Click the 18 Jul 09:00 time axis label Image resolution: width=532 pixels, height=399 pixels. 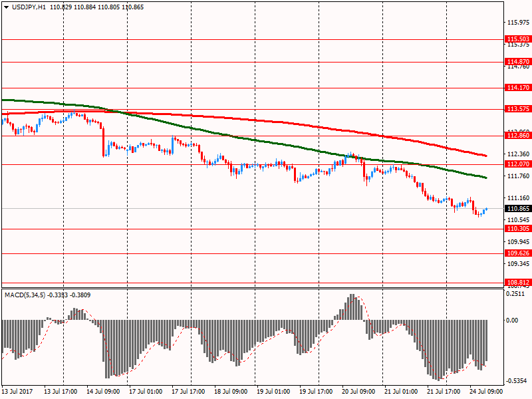point(231,392)
